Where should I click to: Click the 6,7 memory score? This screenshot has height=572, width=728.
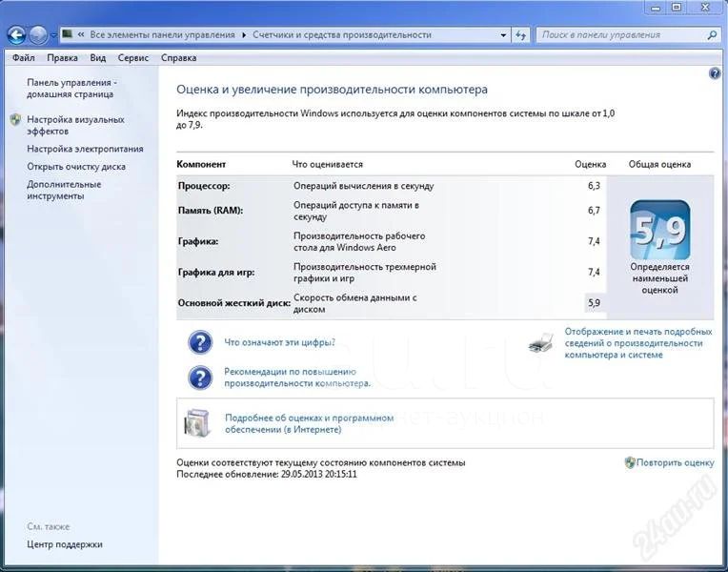(594, 211)
